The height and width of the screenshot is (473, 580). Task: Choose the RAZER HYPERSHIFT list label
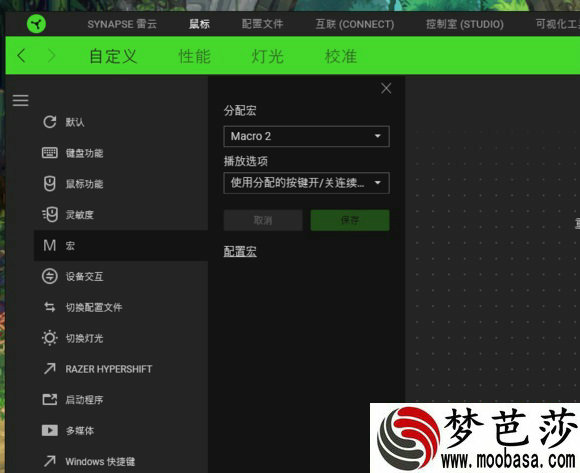pyautogui.click(x=109, y=369)
